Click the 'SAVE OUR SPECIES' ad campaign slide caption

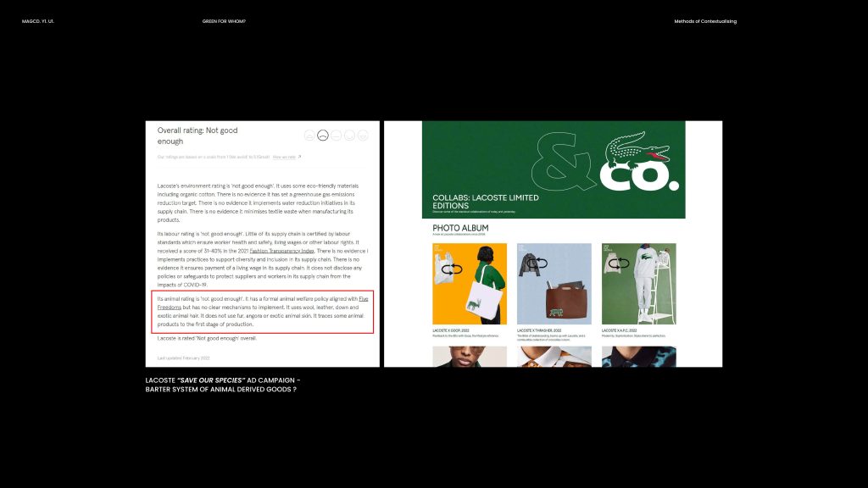(x=223, y=385)
